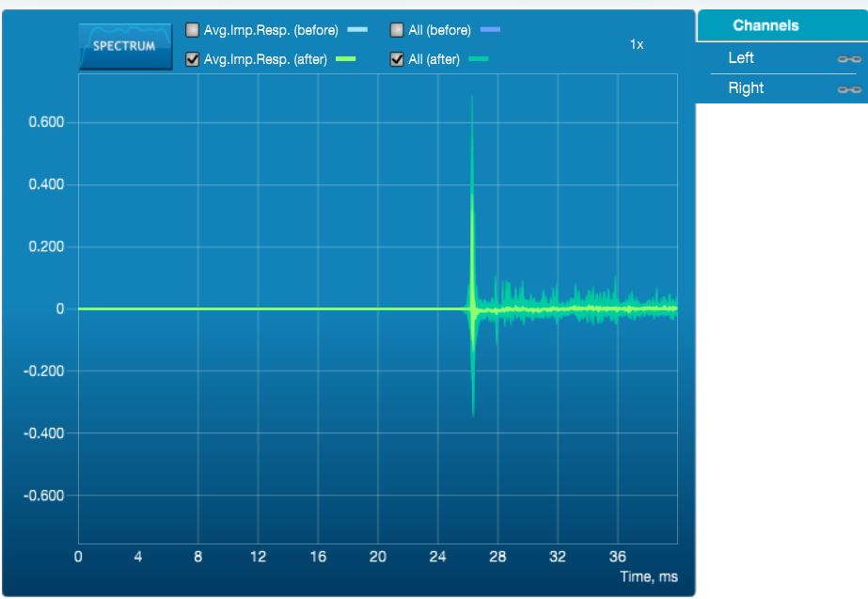Click the Left channel link icon
The width and height of the screenshot is (868, 599).
click(849, 58)
